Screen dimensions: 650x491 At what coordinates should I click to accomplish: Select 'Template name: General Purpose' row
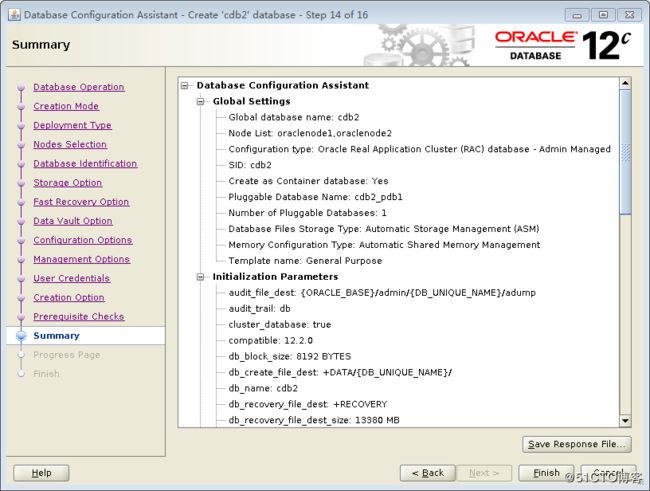coord(306,261)
